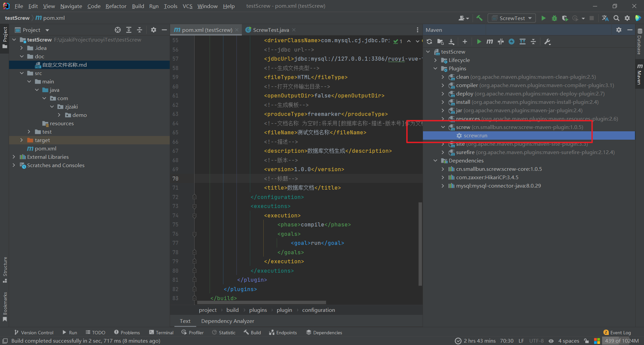Open Endpoints tool window

click(283, 332)
